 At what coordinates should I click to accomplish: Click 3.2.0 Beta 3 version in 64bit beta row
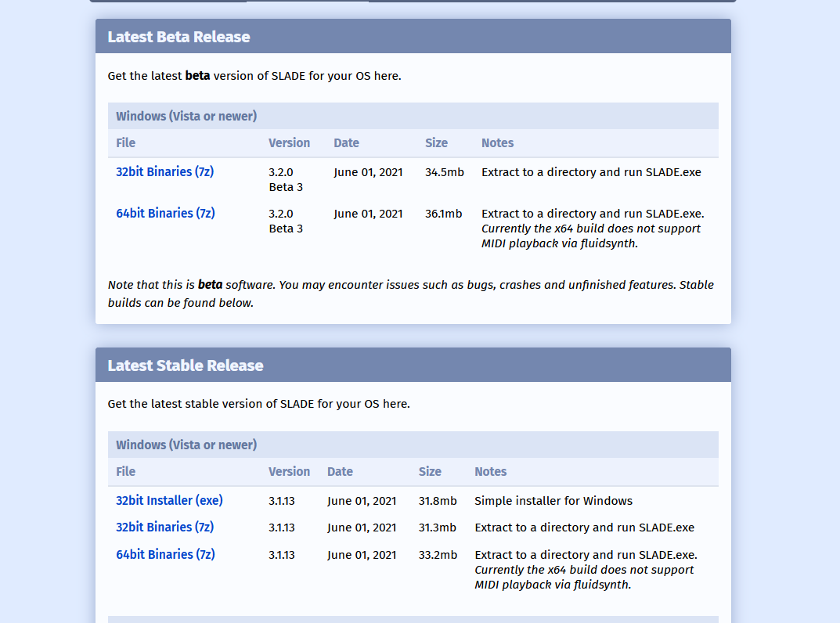click(286, 221)
